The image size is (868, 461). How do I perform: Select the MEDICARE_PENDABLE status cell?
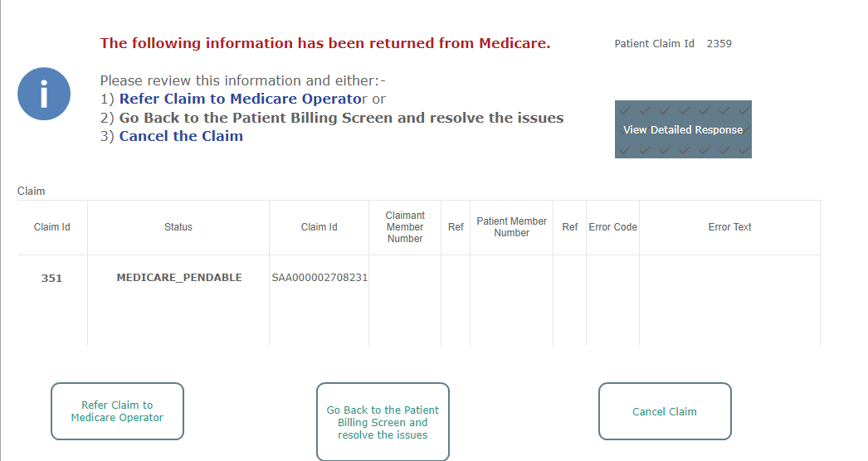[x=178, y=277]
